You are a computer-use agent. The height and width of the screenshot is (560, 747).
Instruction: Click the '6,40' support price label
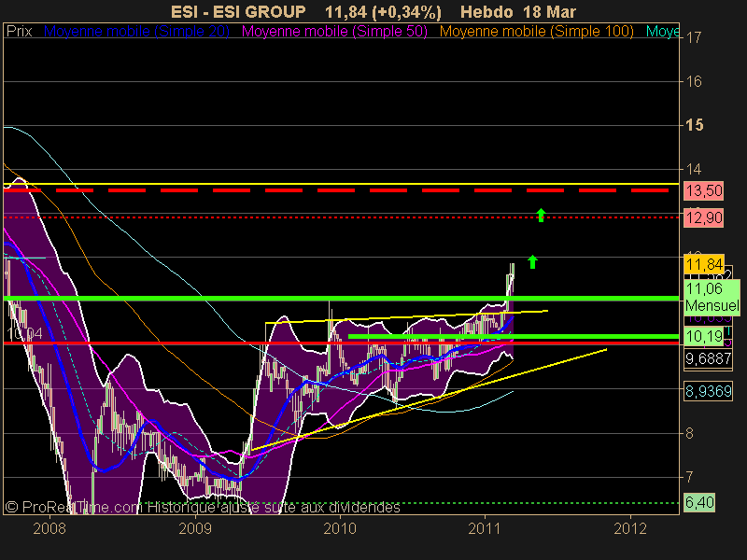(699, 502)
